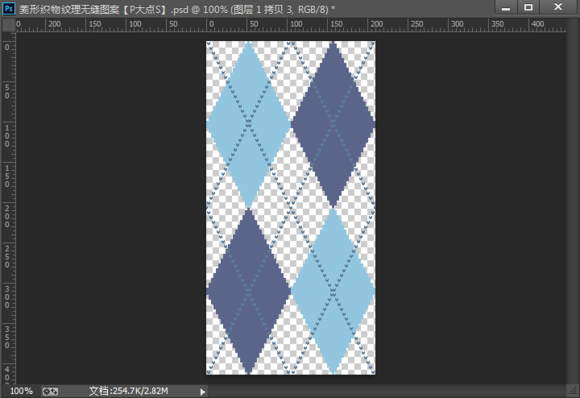Close the .psd document window
The height and width of the screenshot is (398, 580).
click(x=558, y=7)
